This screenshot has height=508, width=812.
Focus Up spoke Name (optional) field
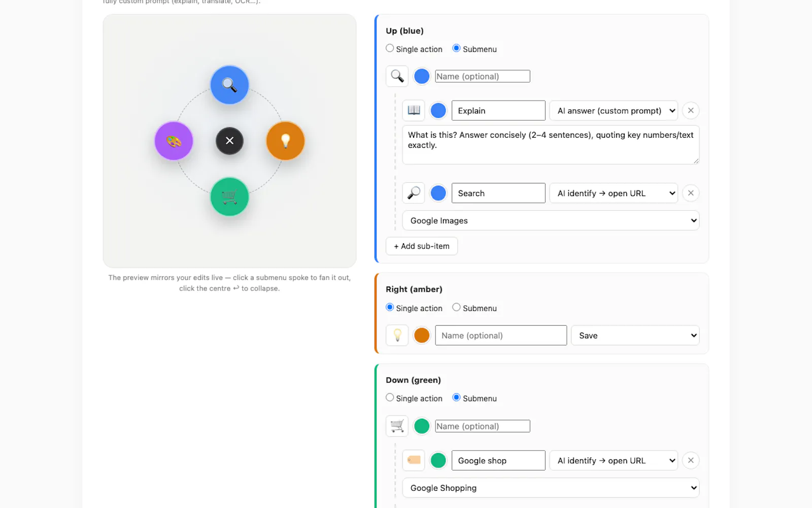click(483, 76)
